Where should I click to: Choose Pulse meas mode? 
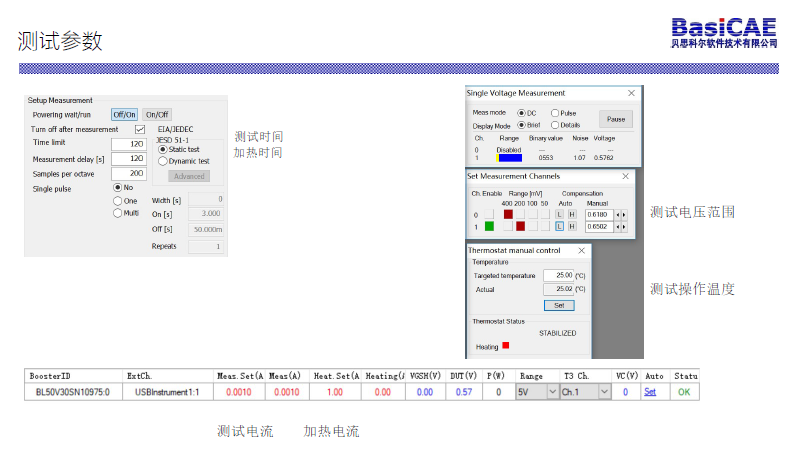tap(555, 113)
